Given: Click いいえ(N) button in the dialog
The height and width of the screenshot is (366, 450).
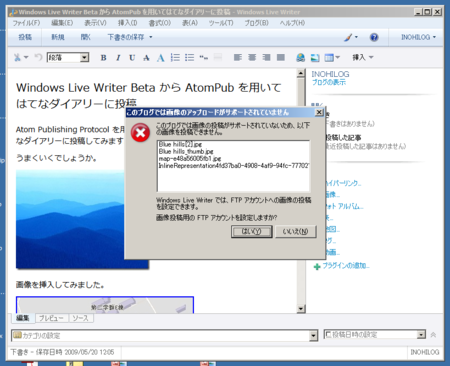Looking at the screenshot, I should coord(295,231).
